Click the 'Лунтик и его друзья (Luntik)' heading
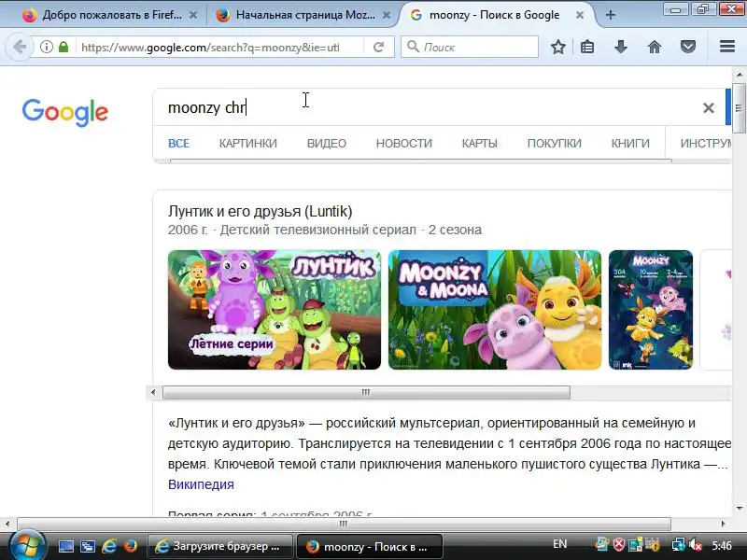 pyautogui.click(x=261, y=212)
